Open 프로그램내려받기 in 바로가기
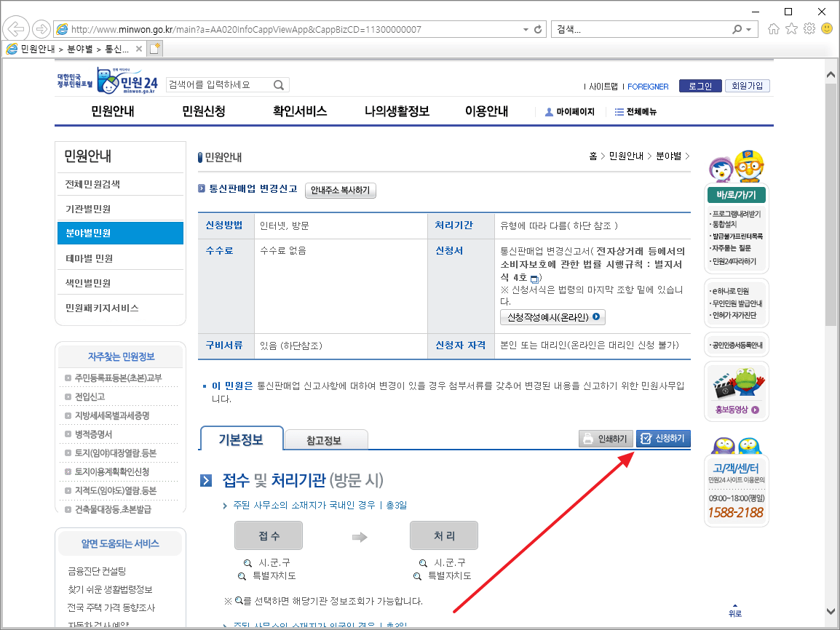Screen dimensions: 840x630 [x=736, y=214]
